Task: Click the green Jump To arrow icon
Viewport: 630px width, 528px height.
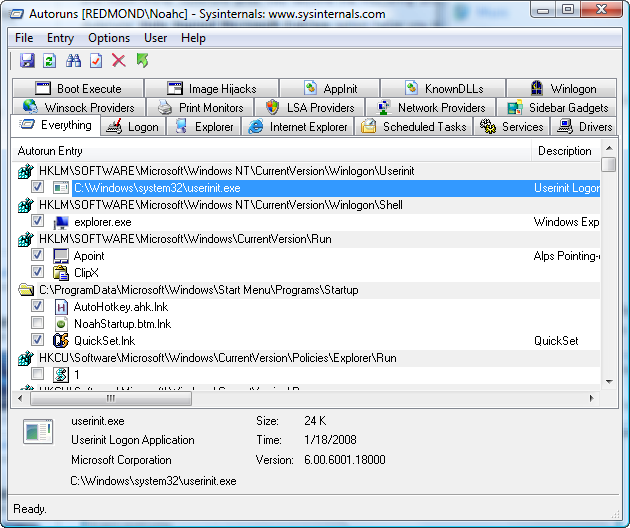Action: [142, 61]
